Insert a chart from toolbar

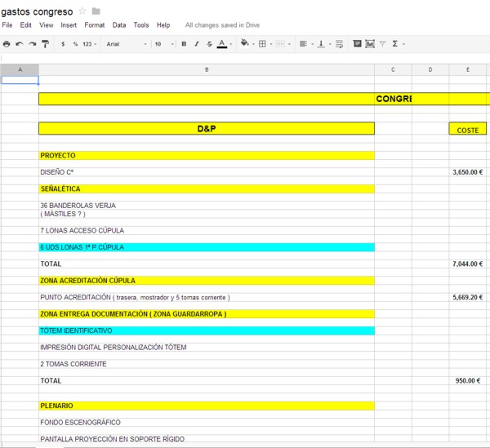pyautogui.click(x=370, y=43)
